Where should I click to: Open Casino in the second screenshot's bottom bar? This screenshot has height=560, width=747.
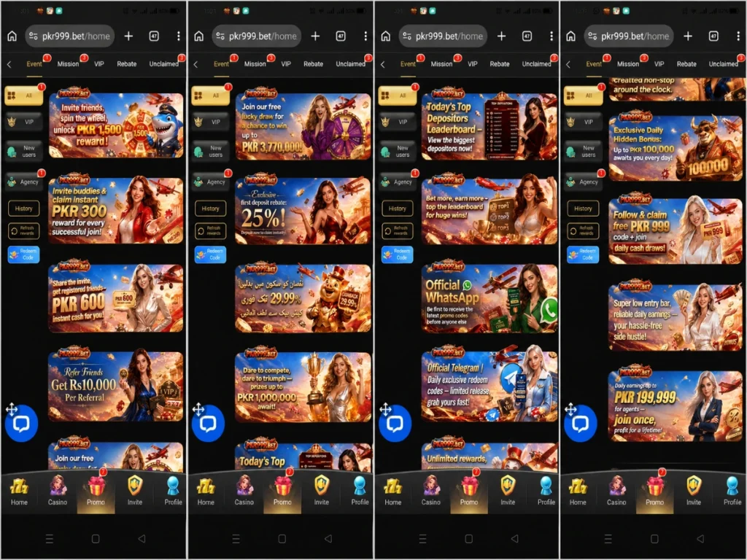[244, 491]
